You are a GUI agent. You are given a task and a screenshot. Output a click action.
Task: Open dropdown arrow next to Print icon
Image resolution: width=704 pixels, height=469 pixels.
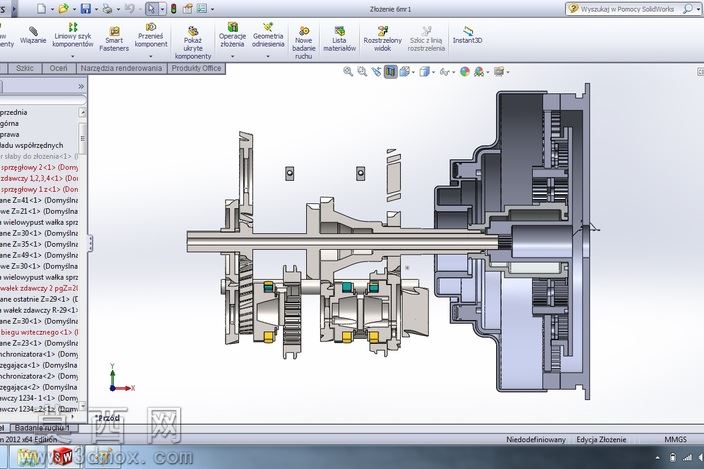pos(117,9)
